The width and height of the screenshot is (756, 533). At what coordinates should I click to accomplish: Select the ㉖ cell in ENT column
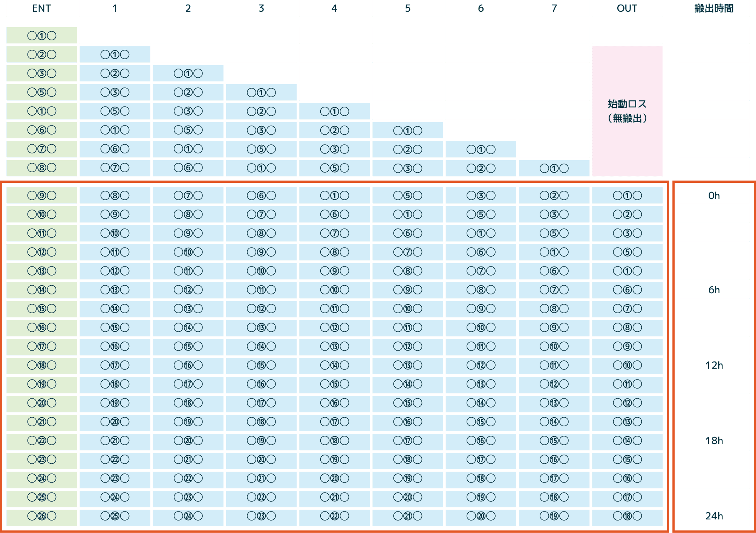[x=42, y=518]
